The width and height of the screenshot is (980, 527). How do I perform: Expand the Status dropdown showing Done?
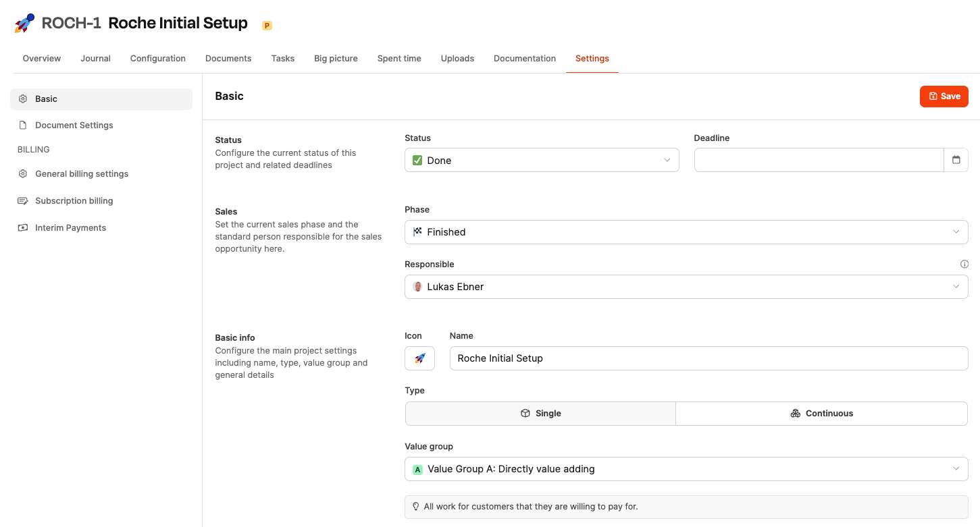coord(541,161)
